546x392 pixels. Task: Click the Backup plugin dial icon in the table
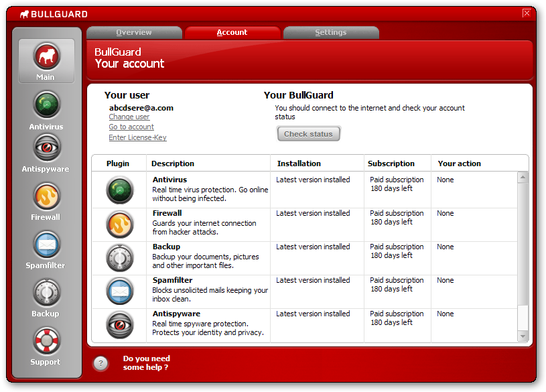[119, 257]
